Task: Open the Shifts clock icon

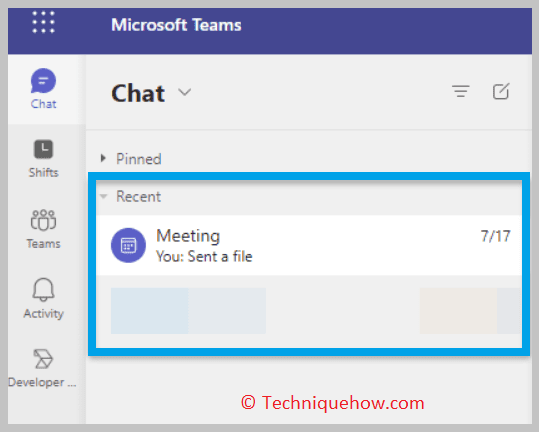Action: pyautogui.click(x=43, y=149)
